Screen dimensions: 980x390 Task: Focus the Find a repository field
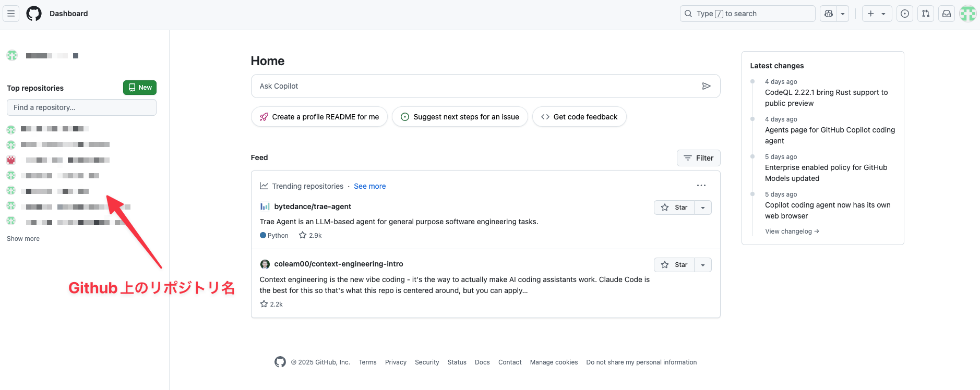coord(81,107)
